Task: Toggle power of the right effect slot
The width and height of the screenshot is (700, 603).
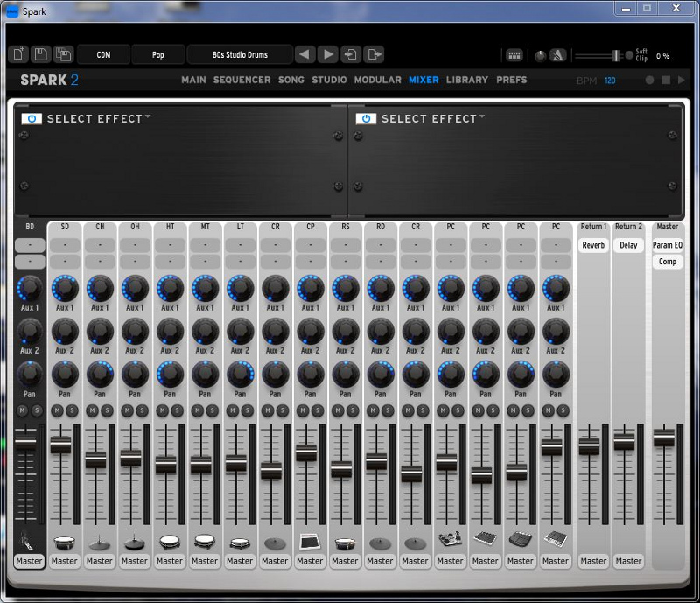Action: coord(366,118)
